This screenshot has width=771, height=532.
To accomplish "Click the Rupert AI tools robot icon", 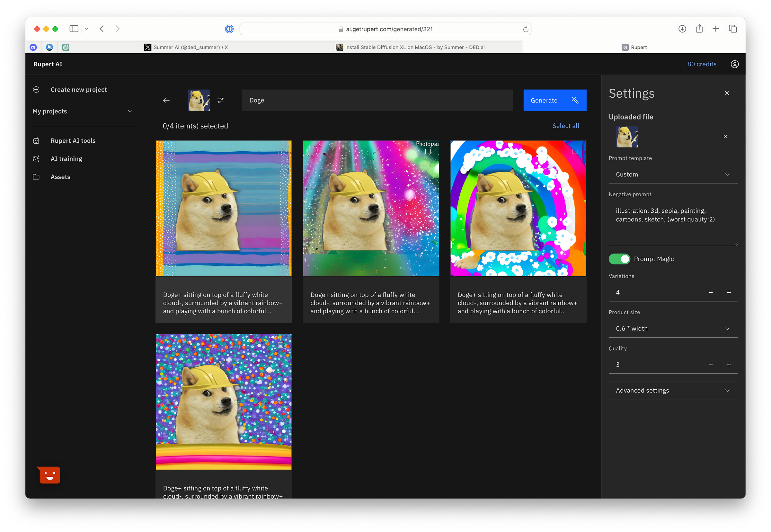I will tap(36, 141).
